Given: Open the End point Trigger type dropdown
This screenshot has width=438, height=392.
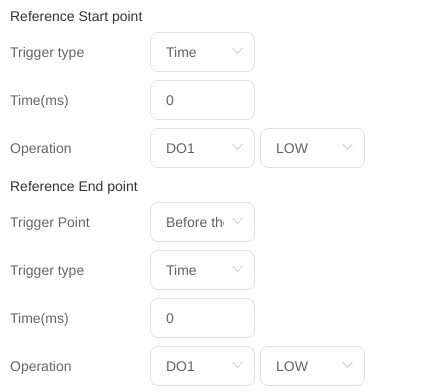Looking at the screenshot, I should [202, 270].
